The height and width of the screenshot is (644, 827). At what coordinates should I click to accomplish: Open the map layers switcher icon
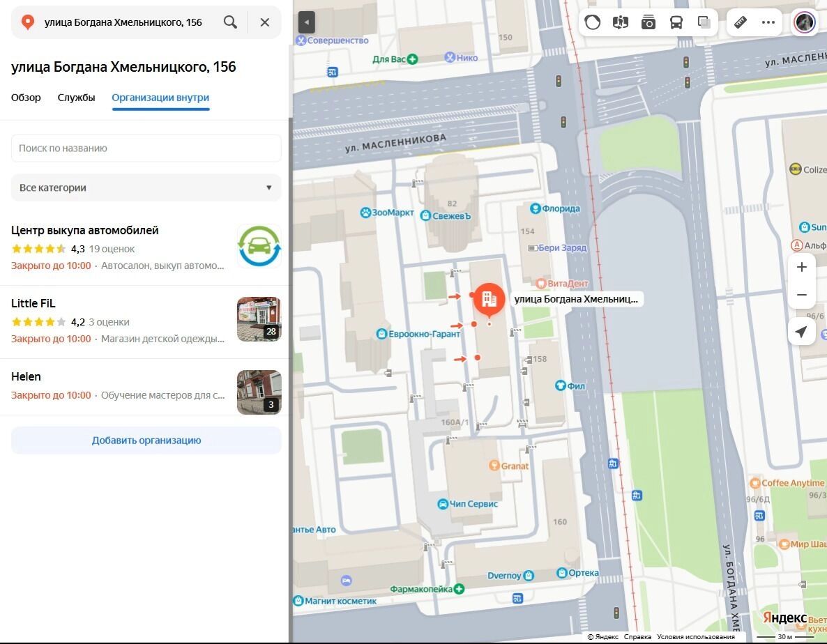(x=704, y=22)
